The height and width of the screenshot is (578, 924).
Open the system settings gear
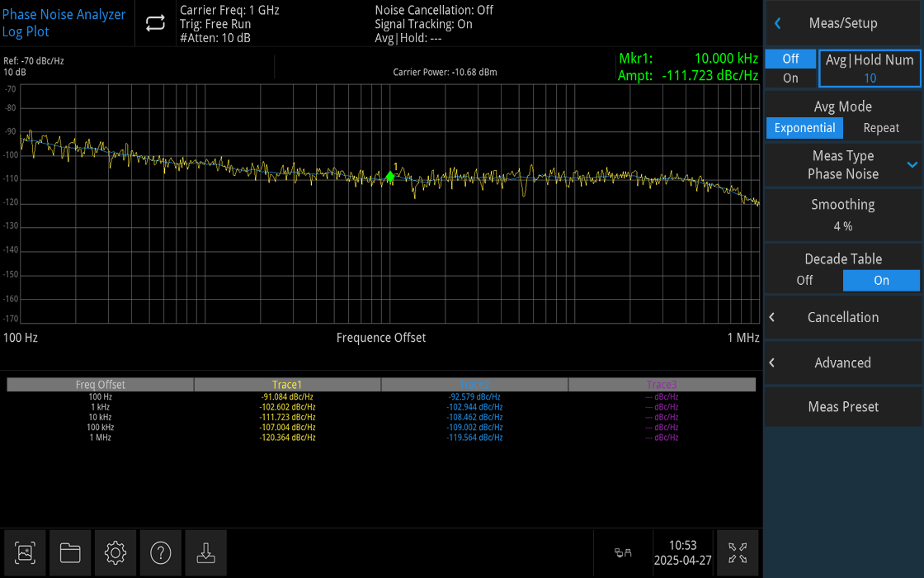(x=115, y=552)
